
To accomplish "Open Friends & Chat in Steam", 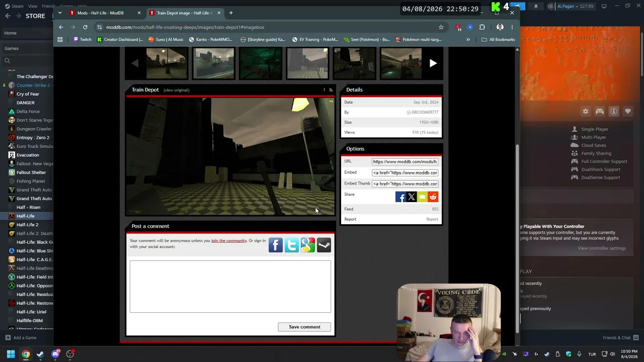I will pyautogui.click(x=620, y=338).
